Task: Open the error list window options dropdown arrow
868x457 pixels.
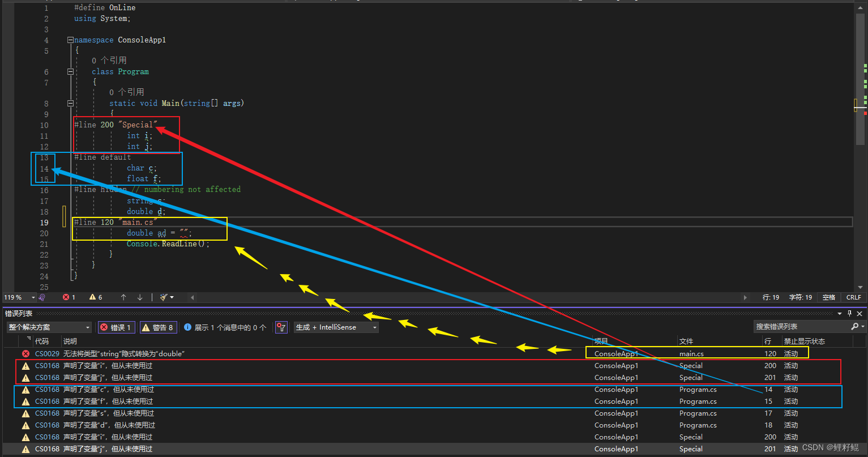Action: (x=840, y=313)
